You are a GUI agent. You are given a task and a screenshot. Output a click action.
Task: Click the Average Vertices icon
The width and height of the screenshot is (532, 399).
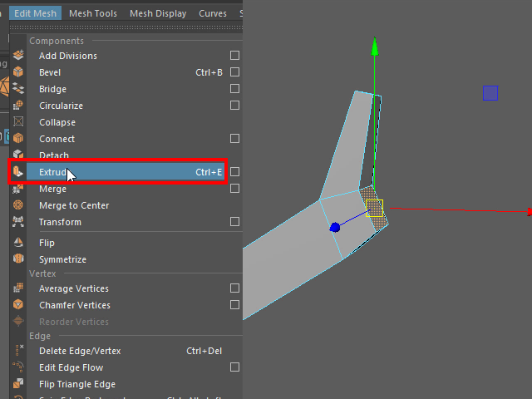[x=18, y=288]
